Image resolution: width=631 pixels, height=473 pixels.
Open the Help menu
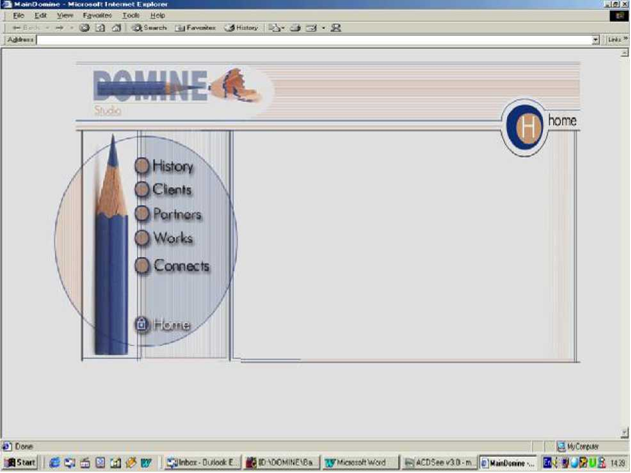pyautogui.click(x=157, y=15)
